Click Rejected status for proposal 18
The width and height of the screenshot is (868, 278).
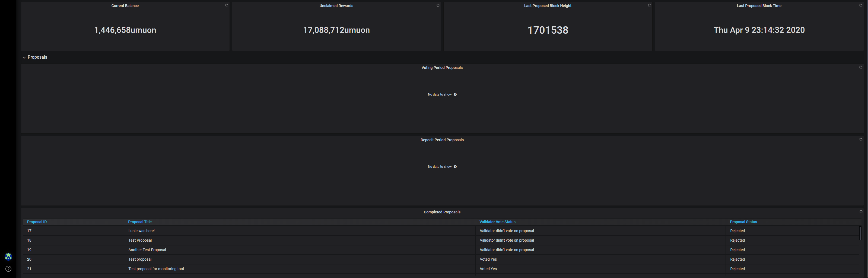[737, 240]
